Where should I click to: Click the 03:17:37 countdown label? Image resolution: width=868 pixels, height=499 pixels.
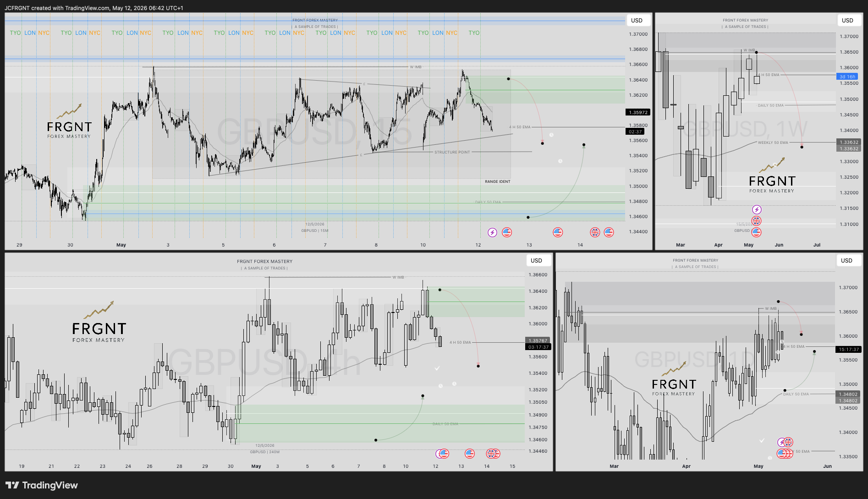[x=538, y=347]
